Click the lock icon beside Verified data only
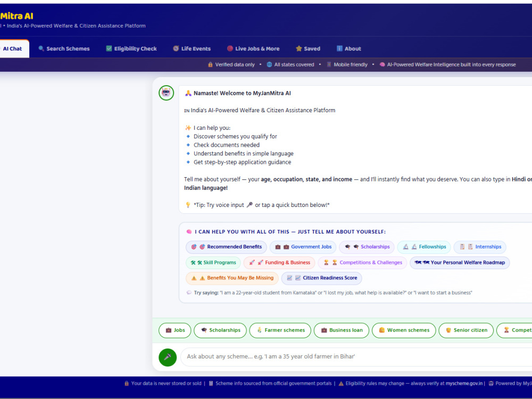532x399 pixels. tap(210, 64)
